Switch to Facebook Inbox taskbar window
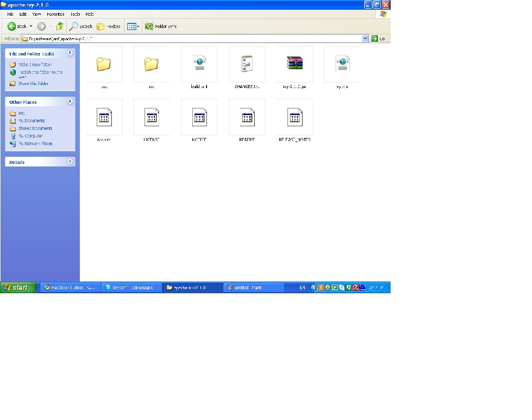532x420 pixels. (x=70, y=288)
